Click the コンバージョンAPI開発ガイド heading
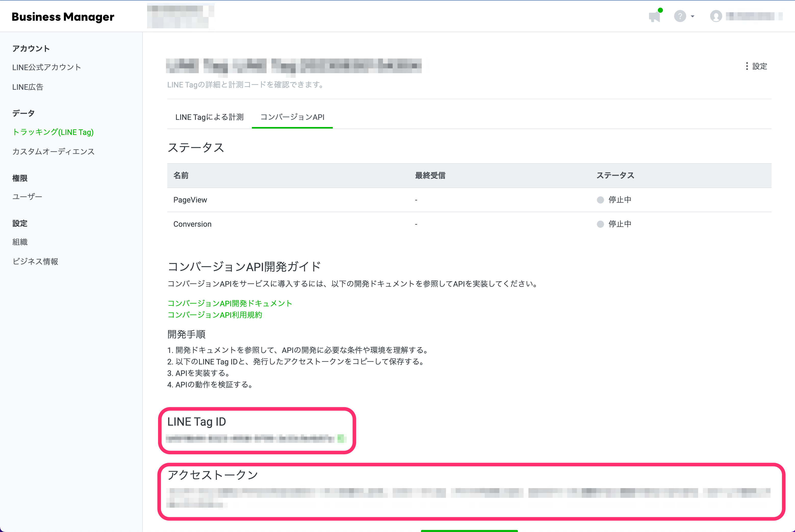 244,267
